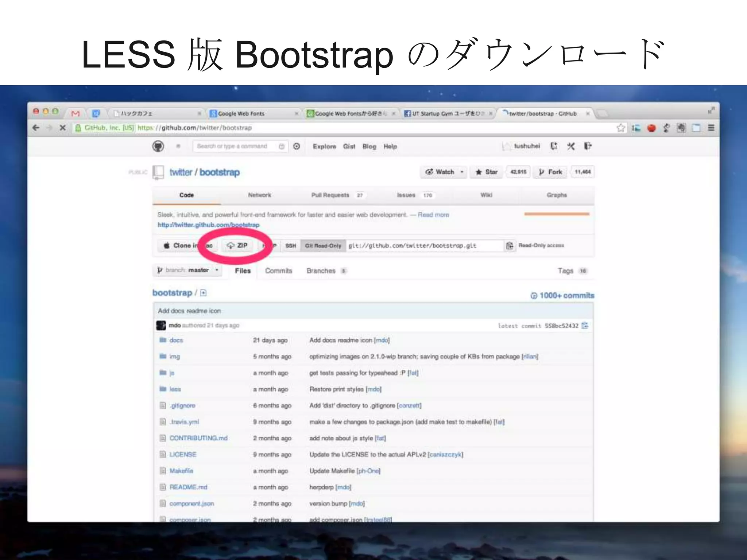Click the red extension icon in toolbar
The height and width of the screenshot is (560, 747).
pyautogui.click(x=651, y=128)
